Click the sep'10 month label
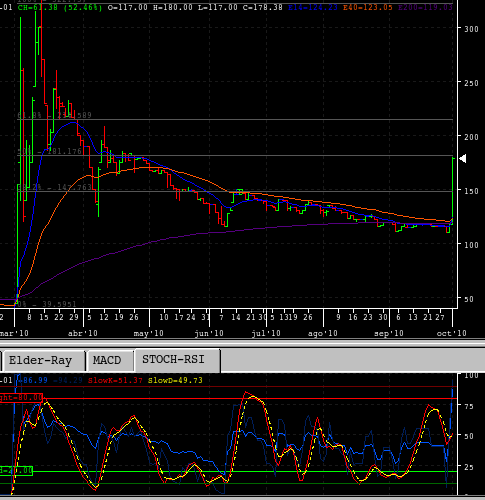This screenshot has height=500, width=485. point(389,333)
